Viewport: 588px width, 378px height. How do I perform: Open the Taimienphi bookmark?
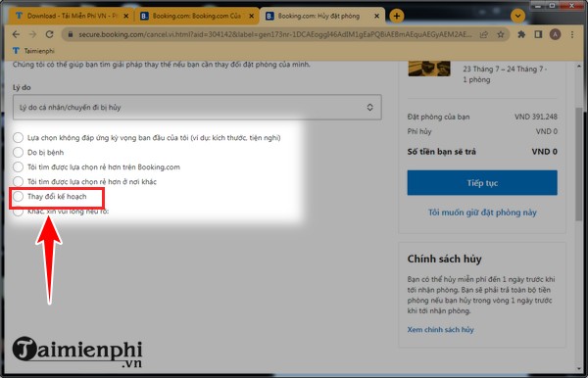(33, 51)
